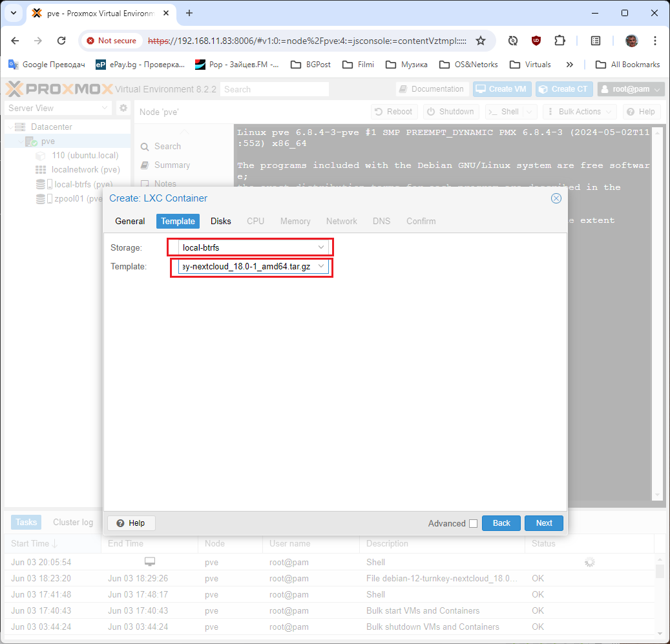This screenshot has width=670, height=644.
Task: Switch to the Cluster log tab
Action: pyautogui.click(x=72, y=522)
